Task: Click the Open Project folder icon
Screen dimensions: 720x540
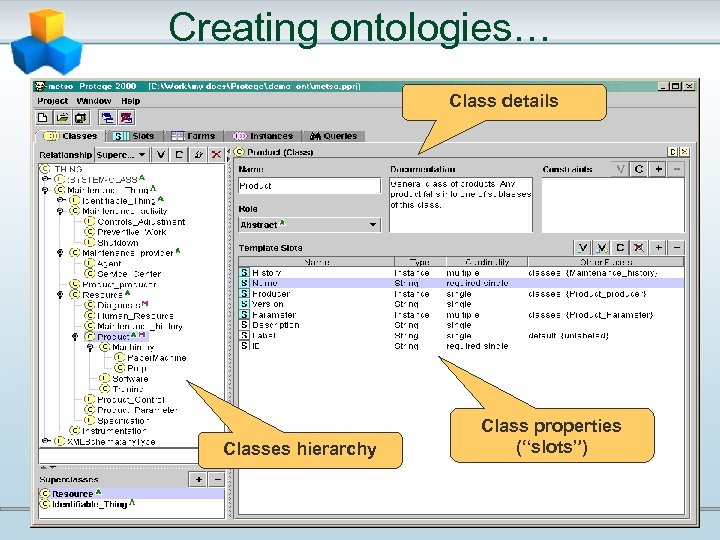Action: coord(62,118)
